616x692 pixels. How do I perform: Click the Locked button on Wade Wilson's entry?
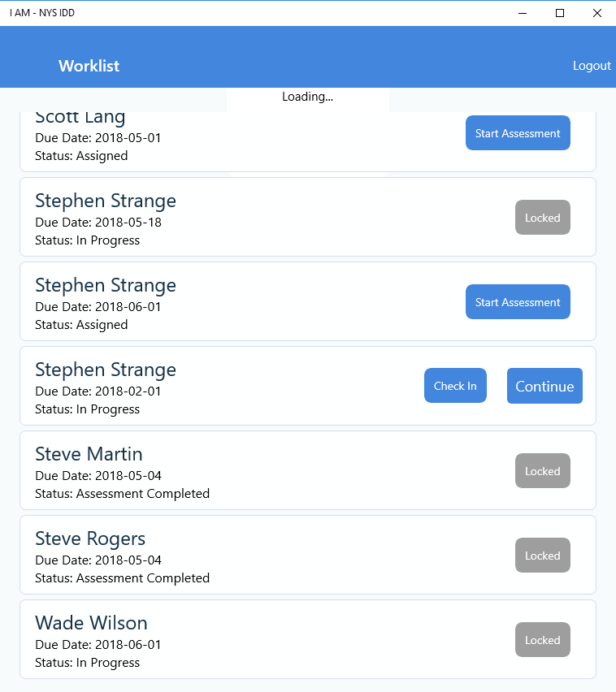coord(542,639)
